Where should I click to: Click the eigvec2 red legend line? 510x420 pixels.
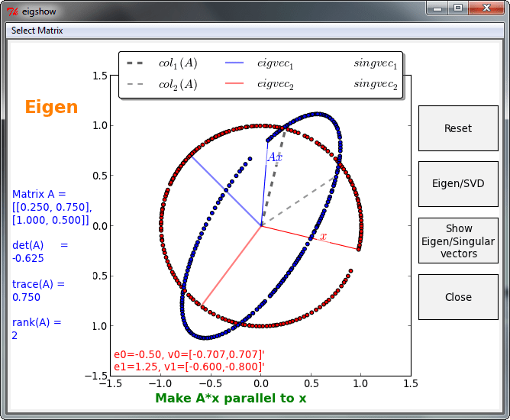tap(234, 85)
